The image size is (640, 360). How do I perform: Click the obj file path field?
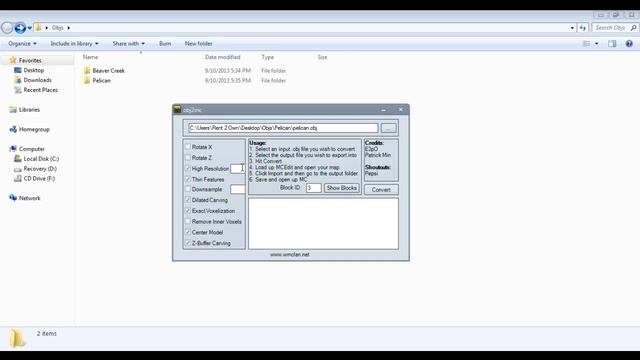pyautogui.click(x=283, y=128)
